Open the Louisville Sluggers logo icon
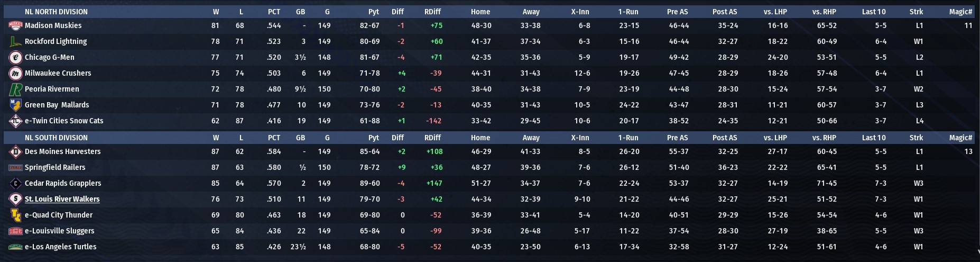980x262 pixels. pyautogui.click(x=15, y=231)
